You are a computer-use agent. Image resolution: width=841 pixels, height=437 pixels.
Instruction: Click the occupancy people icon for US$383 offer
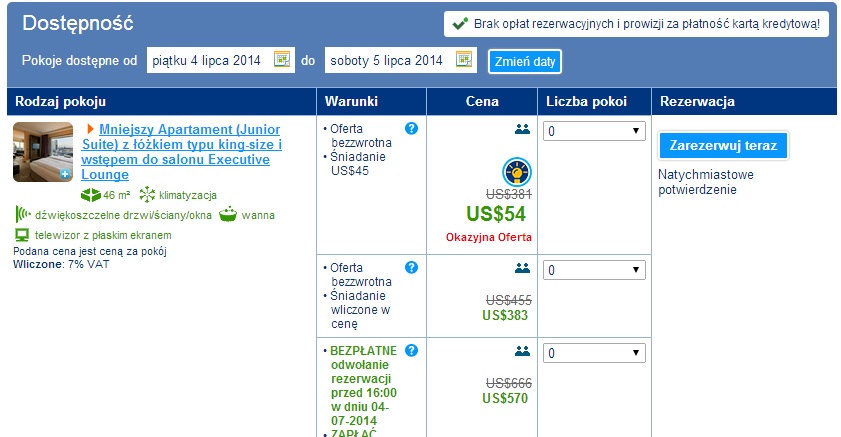tap(522, 268)
